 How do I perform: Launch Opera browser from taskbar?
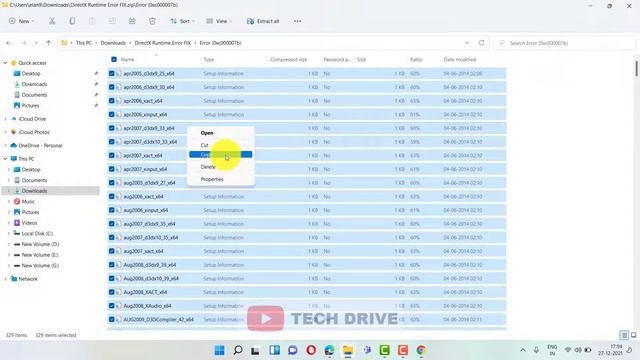pos(311,350)
